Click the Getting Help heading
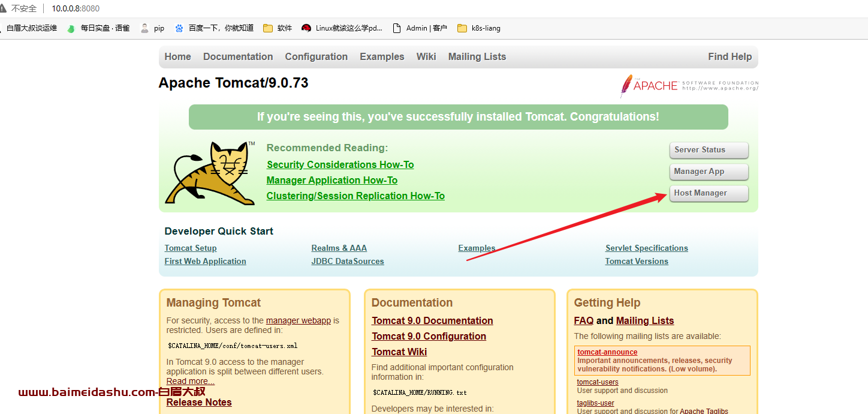The height and width of the screenshot is (414, 868). (607, 303)
